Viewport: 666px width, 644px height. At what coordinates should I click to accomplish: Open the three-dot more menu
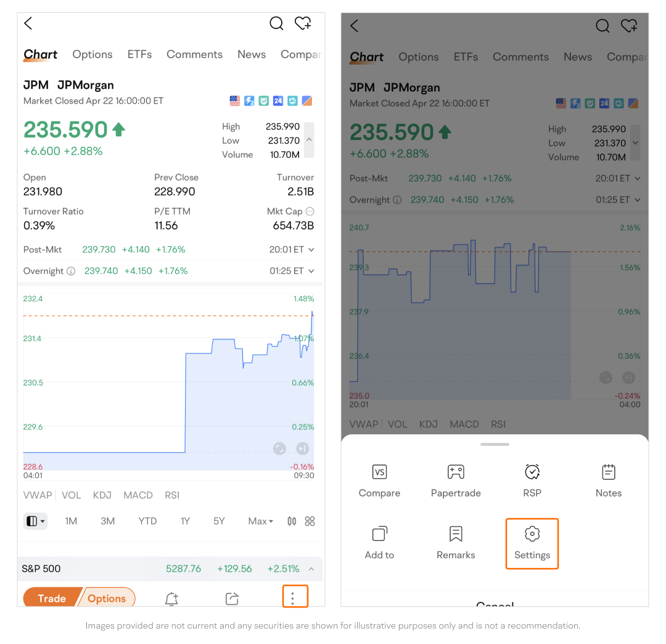(292, 597)
